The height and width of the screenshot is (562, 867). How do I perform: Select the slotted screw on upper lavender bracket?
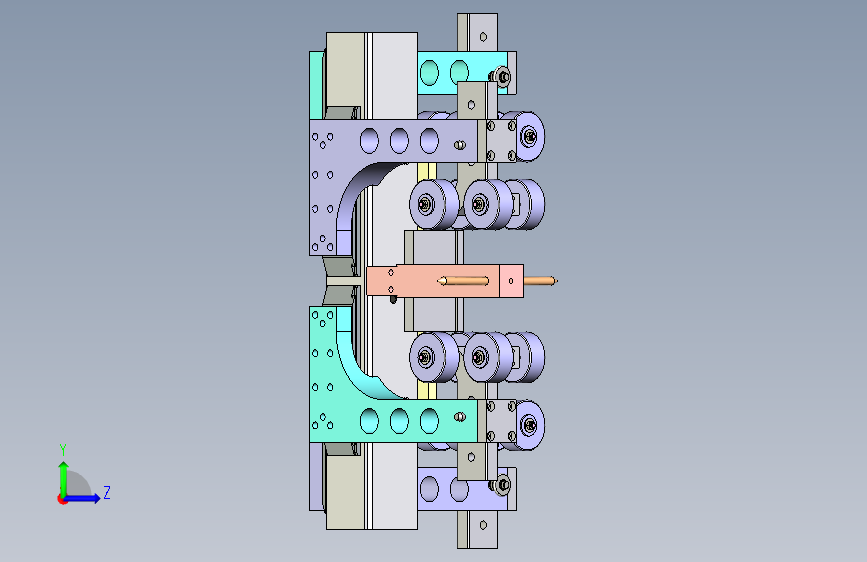[x=459, y=145]
